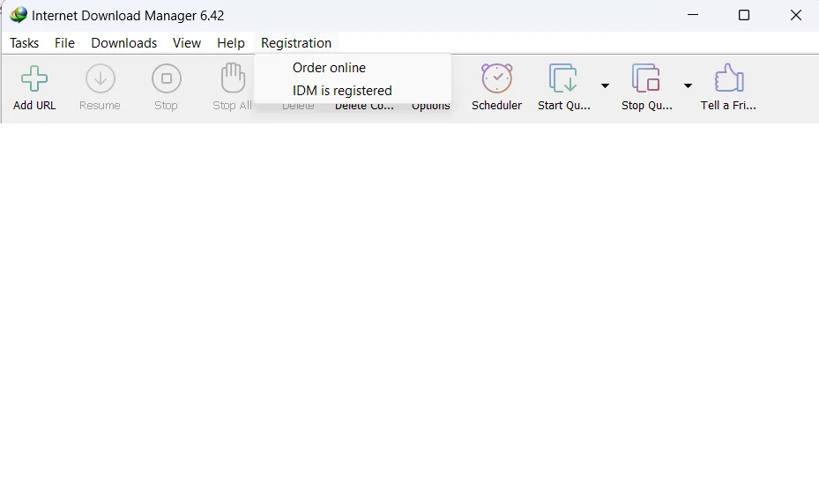Click the partially hidden Delete Co... button label

click(x=365, y=107)
